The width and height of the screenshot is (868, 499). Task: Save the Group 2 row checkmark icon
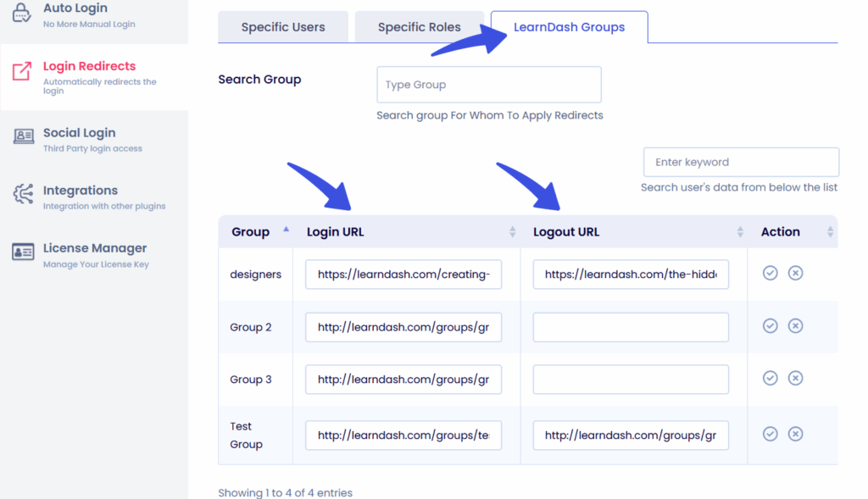(770, 326)
